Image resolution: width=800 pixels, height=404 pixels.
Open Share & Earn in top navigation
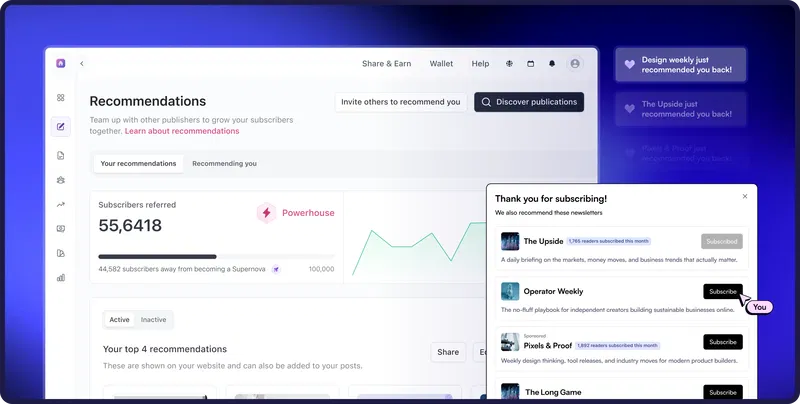386,64
